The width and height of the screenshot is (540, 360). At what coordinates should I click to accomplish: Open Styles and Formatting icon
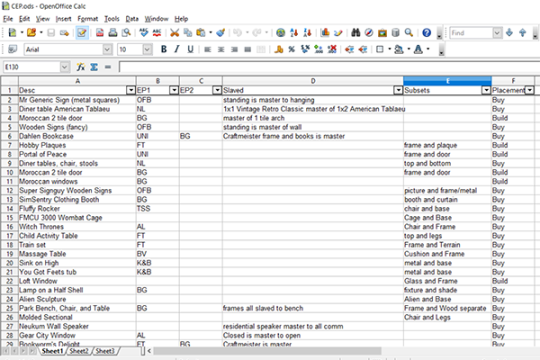click(x=12, y=49)
